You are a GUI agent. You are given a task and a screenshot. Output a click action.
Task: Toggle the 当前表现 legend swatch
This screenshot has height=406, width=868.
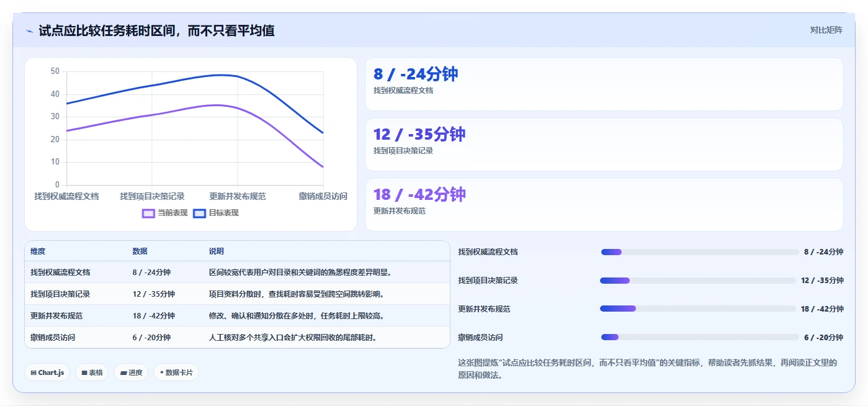pyautogui.click(x=148, y=213)
